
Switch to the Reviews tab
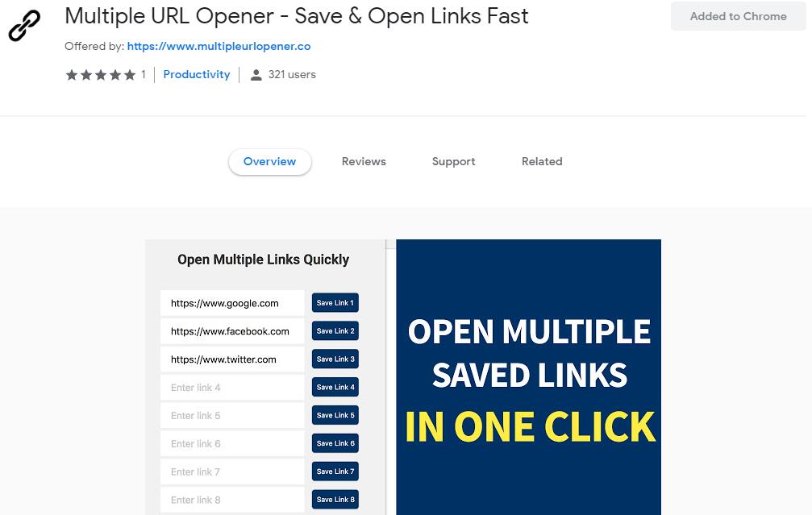click(364, 161)
